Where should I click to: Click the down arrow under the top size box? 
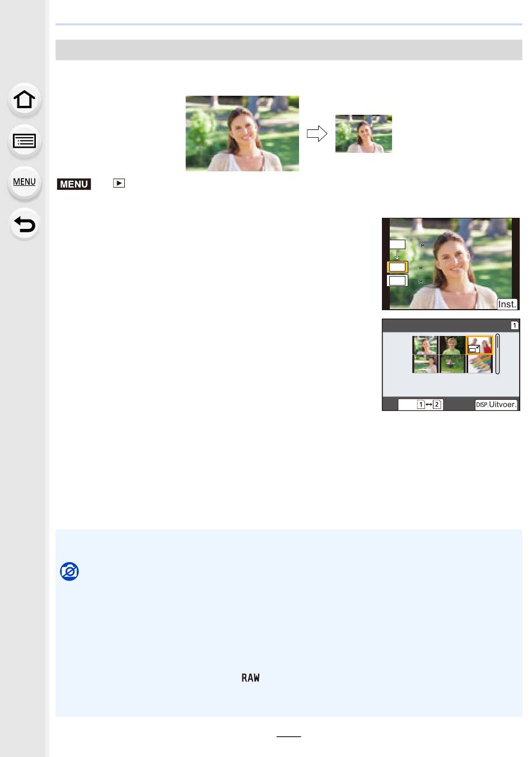397,255
